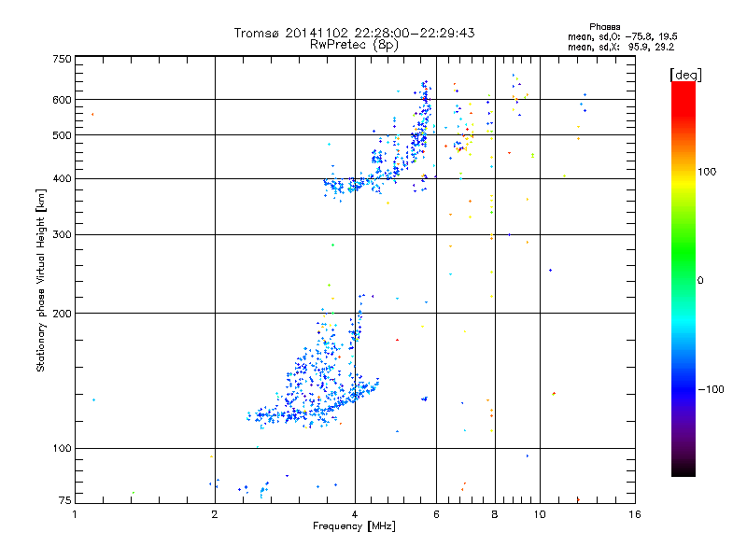Click the 'Frequency [MHz]' x-axis label
This screenshot has height=560, width=747.
tap(354, 526)
